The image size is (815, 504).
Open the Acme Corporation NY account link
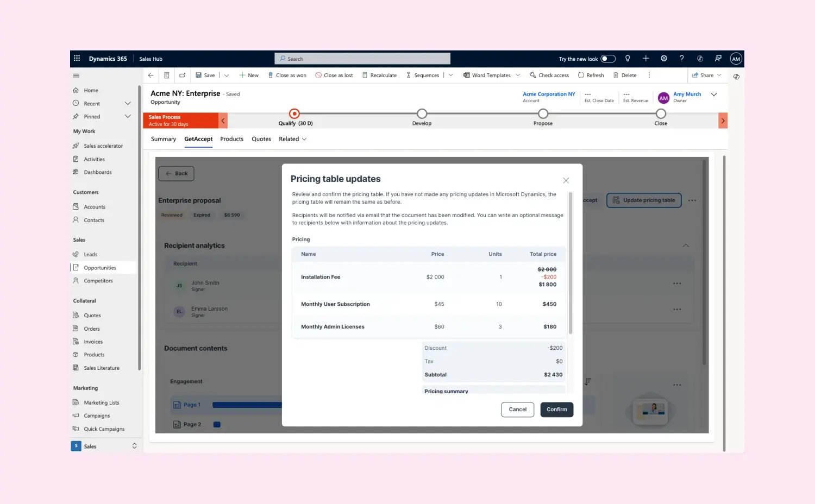click(549, 94)
